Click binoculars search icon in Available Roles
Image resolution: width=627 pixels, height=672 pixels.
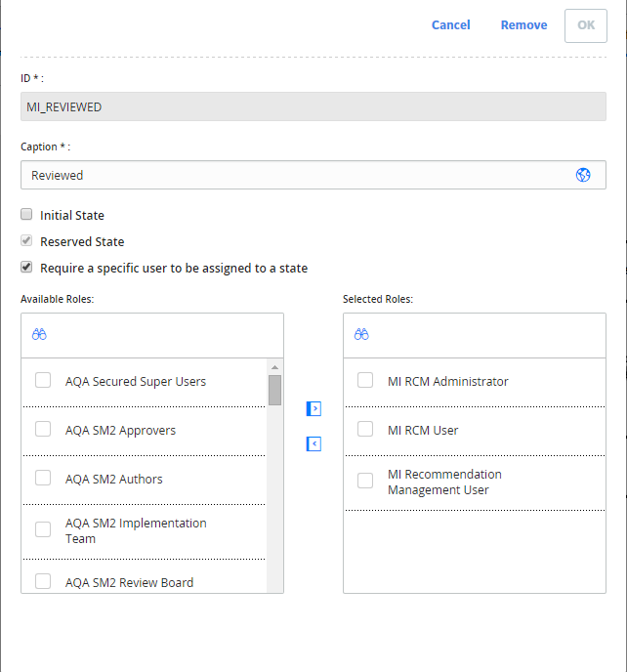coord(39,334)
